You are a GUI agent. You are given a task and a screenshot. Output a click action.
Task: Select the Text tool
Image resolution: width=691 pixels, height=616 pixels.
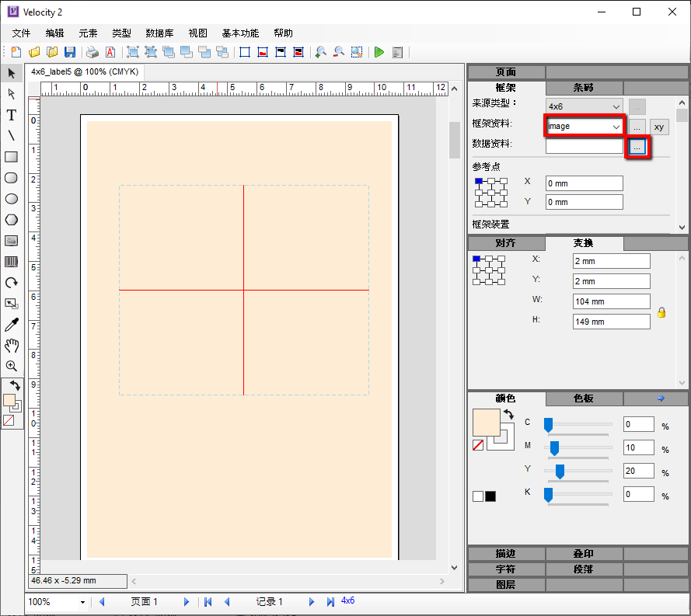click(x=12, y=115)
